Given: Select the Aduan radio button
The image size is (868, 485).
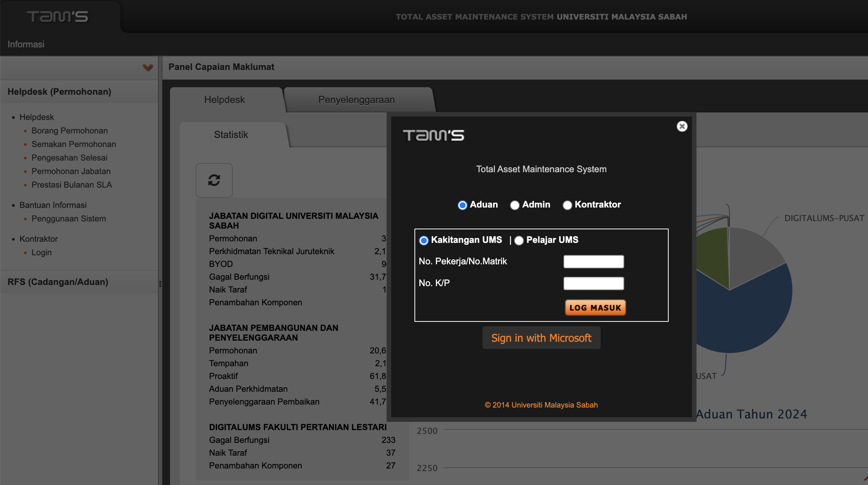Looking at the screenshot, I should click(462, 205).
